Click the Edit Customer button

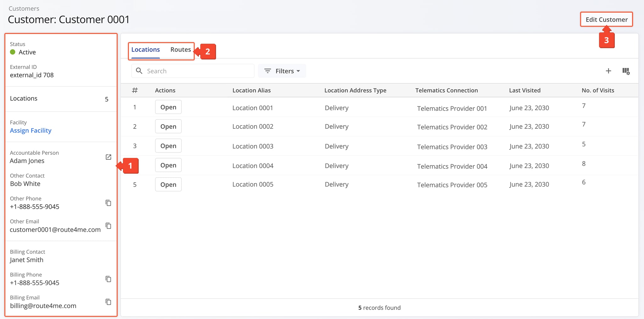[x=606, y=19]
